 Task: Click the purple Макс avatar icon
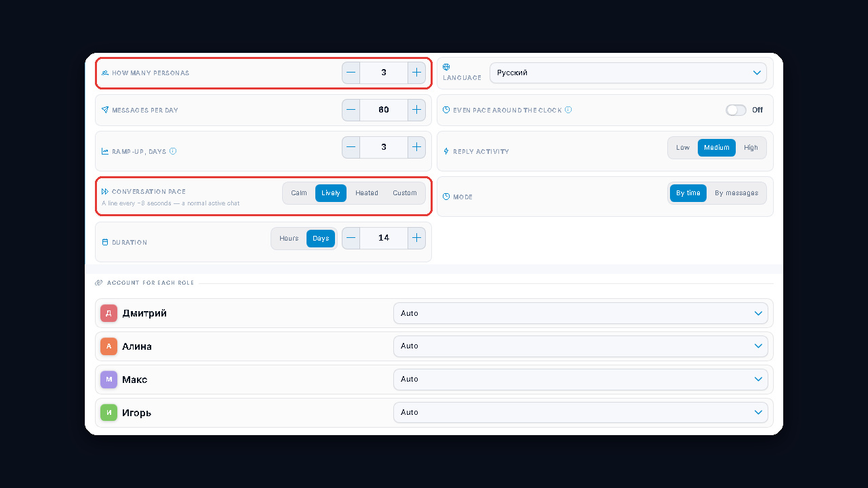[108, 380]
